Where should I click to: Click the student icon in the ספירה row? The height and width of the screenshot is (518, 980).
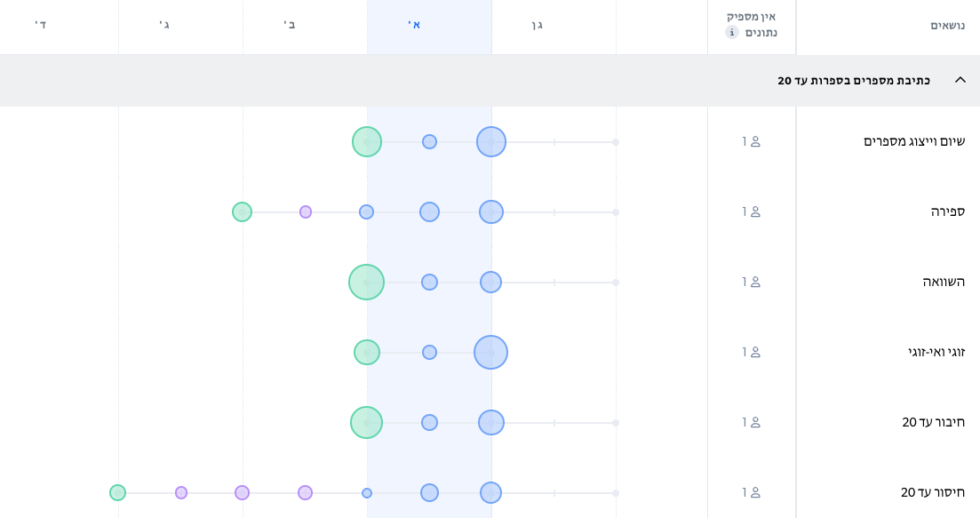tap(755, 211)
